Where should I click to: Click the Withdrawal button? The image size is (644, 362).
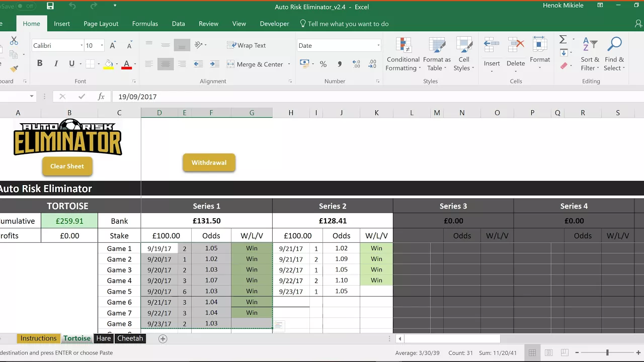coord(209,162)
